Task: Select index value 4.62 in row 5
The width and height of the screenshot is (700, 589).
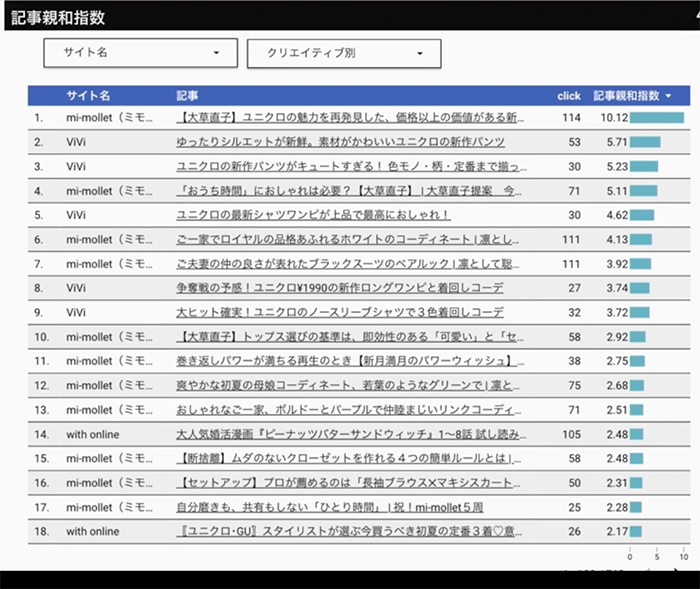Action: (x=617, y=215)
